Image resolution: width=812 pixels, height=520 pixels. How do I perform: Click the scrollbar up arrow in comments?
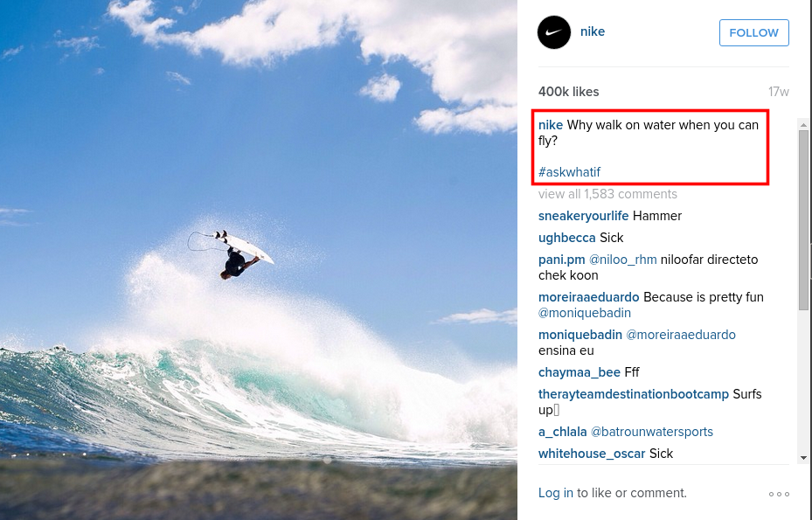803,125
